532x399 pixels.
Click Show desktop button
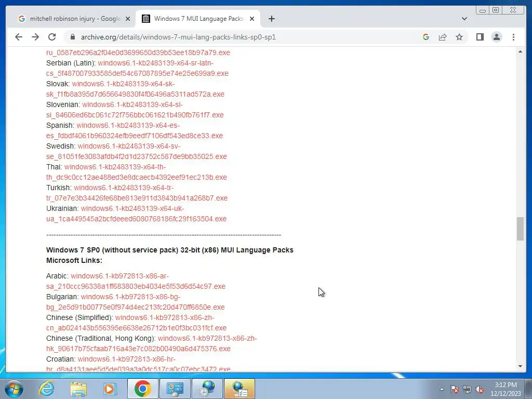[x=528, y=389]
